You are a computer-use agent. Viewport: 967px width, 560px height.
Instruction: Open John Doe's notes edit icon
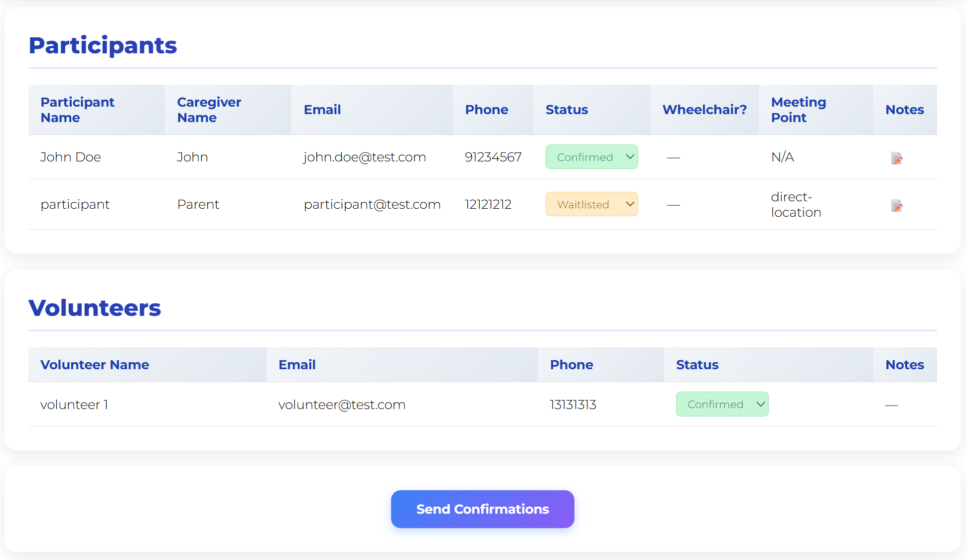click(x=897, y=158)
